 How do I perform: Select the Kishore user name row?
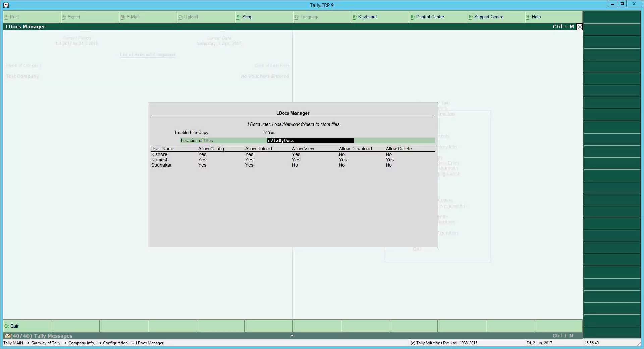click(x=159, y=155)
